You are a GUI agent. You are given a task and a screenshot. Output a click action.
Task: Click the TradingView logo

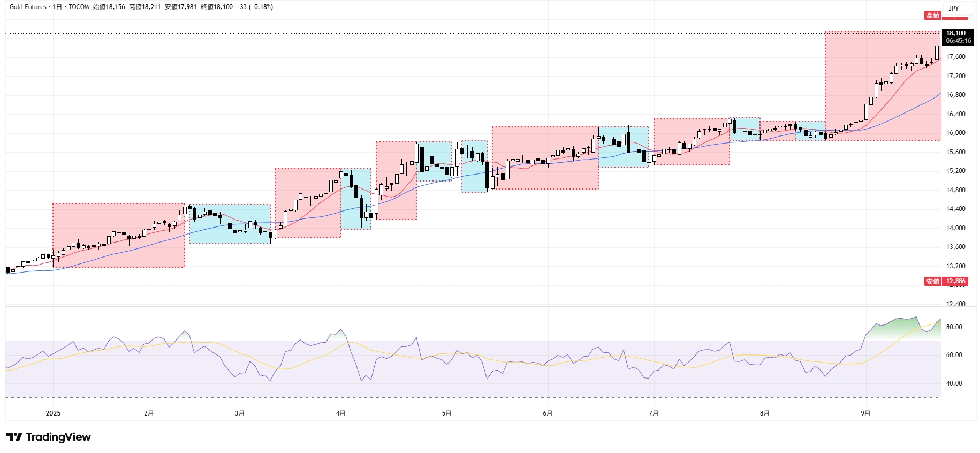[x=49, y=437]
